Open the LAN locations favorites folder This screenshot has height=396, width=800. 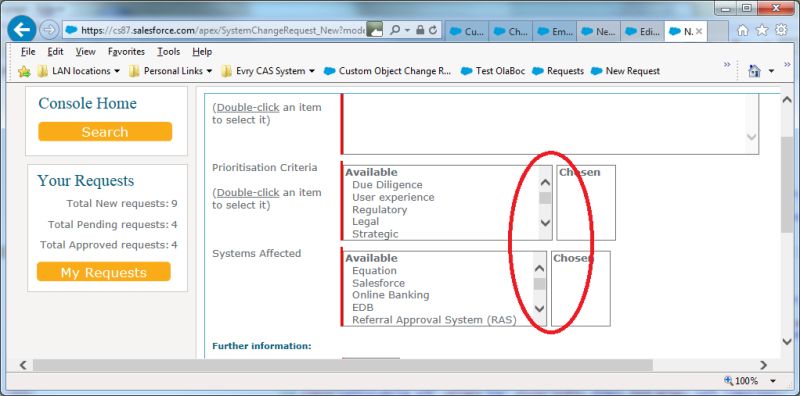coord(79,71)
